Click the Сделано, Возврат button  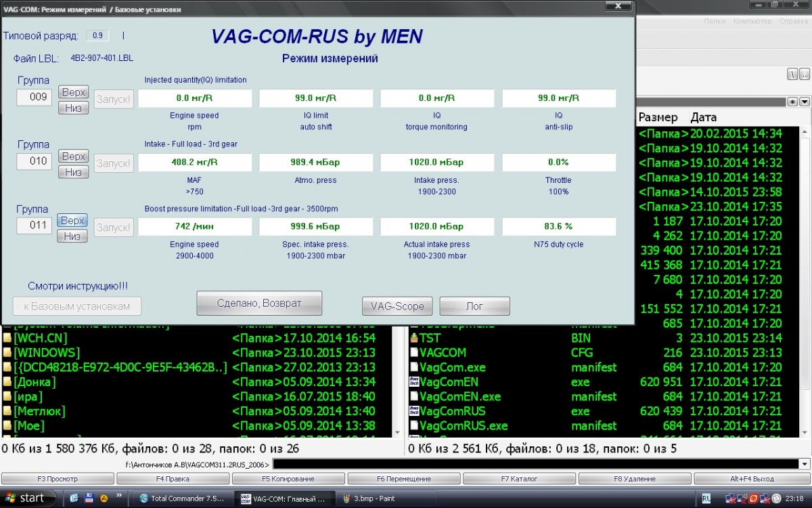click(259, 303)
